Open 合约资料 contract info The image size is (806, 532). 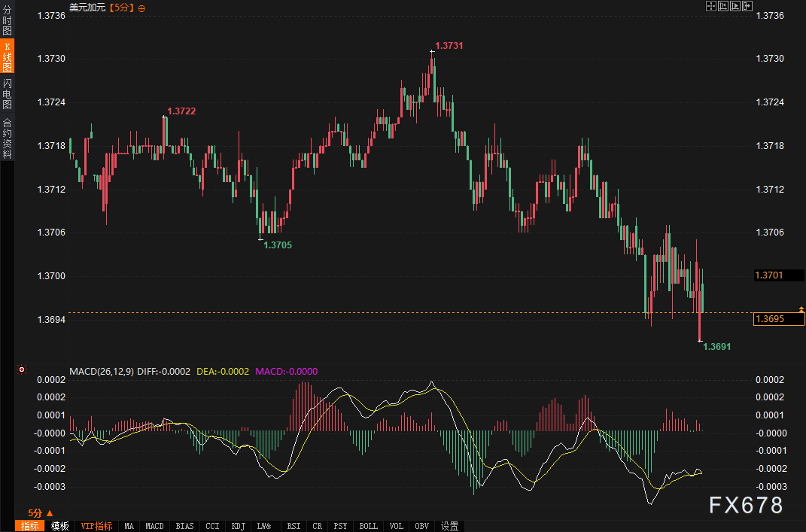(x=7, y=138)
